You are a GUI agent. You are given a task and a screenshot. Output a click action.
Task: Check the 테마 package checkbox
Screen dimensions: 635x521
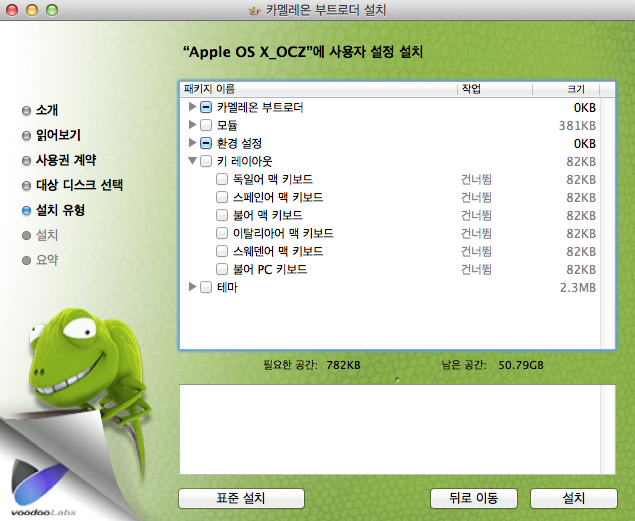pos(206,287)
